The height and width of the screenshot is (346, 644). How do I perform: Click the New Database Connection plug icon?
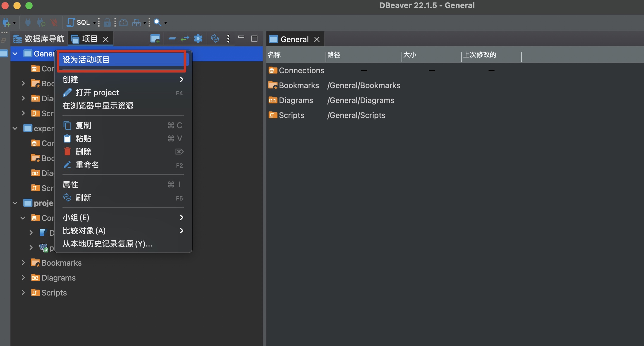click(x=6, y=22)
